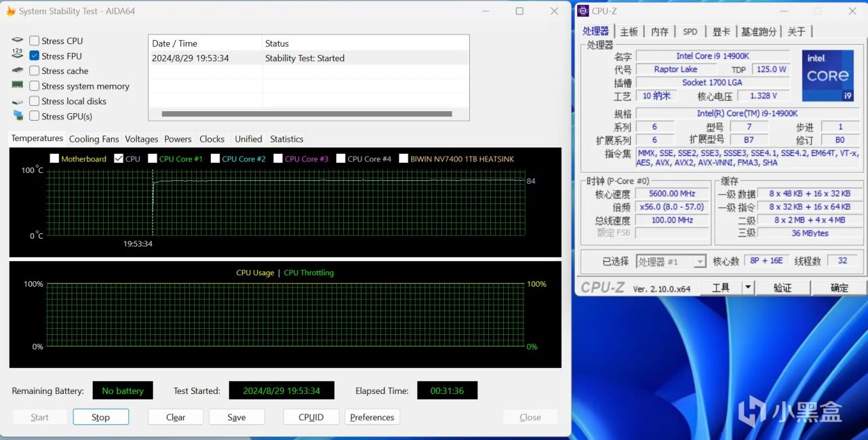The image size is (868, 440).
Task: Click the log list horizontal scrollbar
Action: pyautogui.click(x=307, y=114)
